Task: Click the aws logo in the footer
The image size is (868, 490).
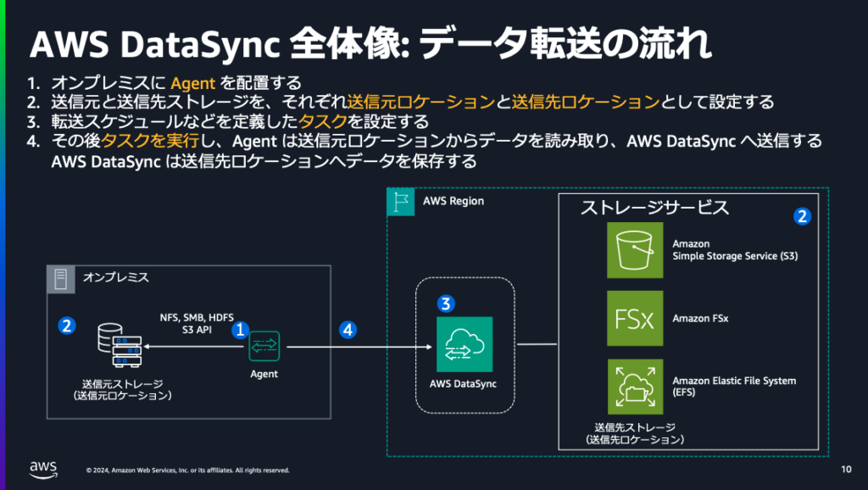Action: (43, 470)
